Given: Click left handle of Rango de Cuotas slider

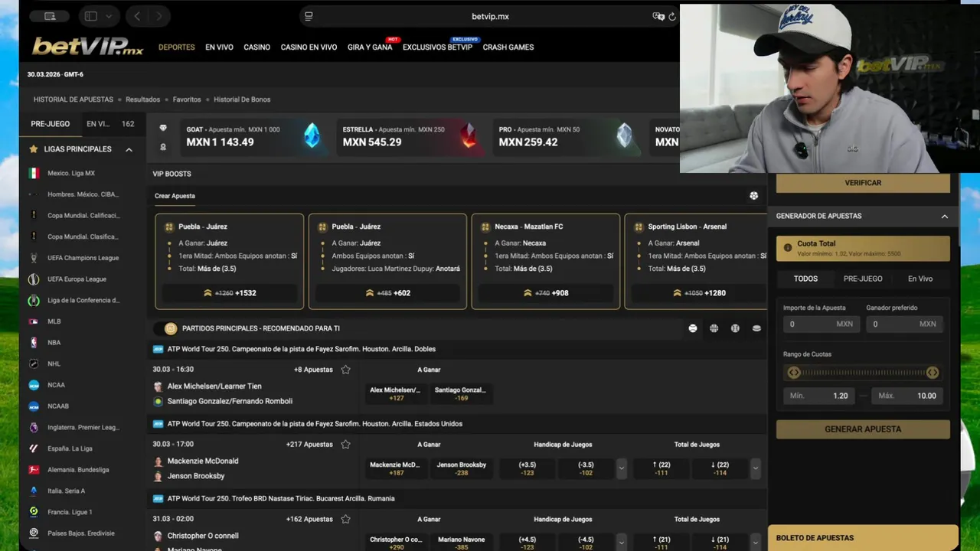Looking at the screenshot, I should point(794,373).
